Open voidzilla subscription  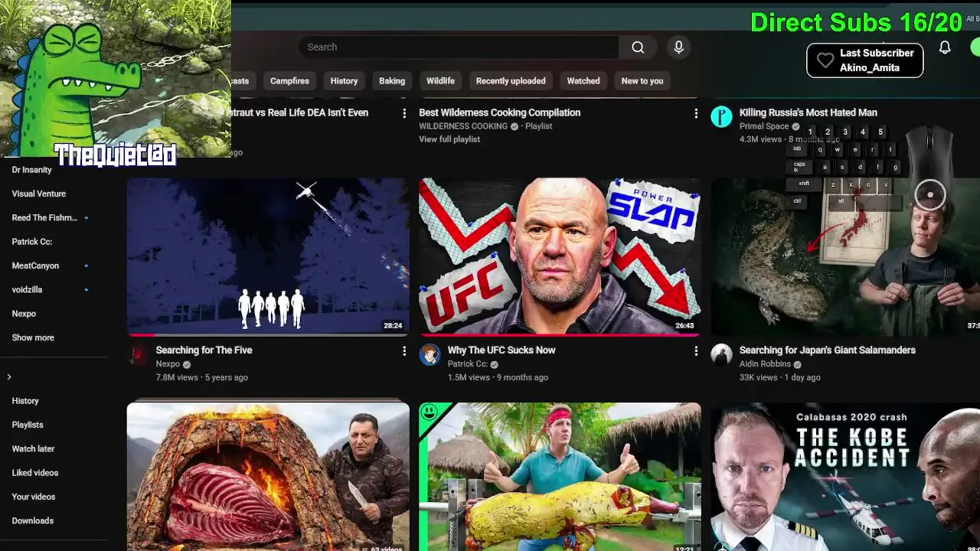(27, 290)
